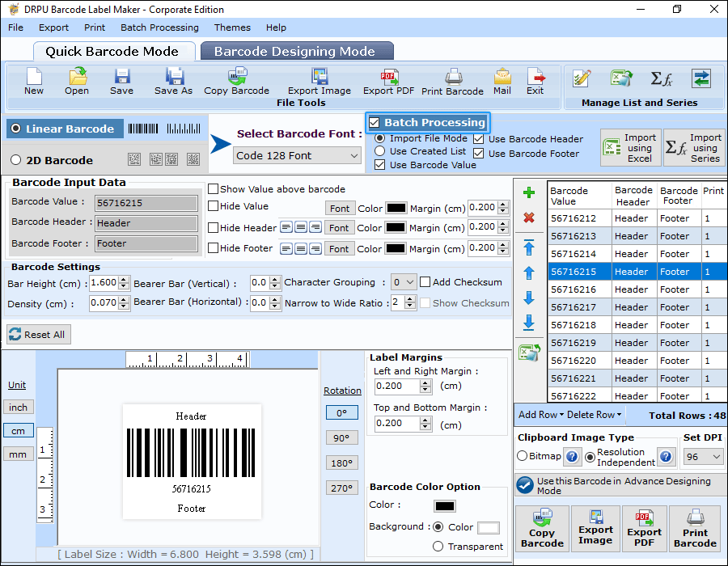
Task: Select the 2D Barcode radio button
Action: (x=16, y=160)
